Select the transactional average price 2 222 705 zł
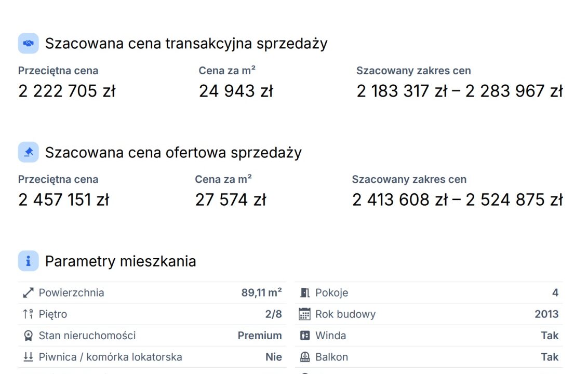 pyautogui.click(x=67, y=91)
